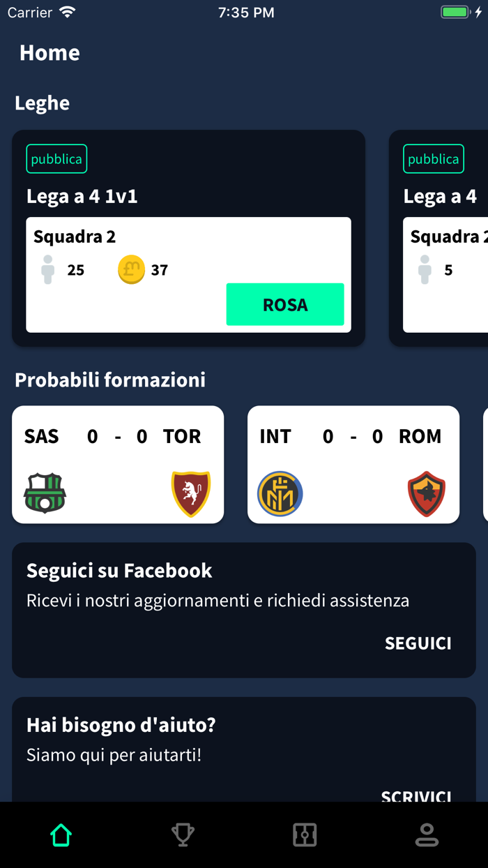
Task: Open the SAS vs TOR probable lineup card
Action: tap(117, 464)
